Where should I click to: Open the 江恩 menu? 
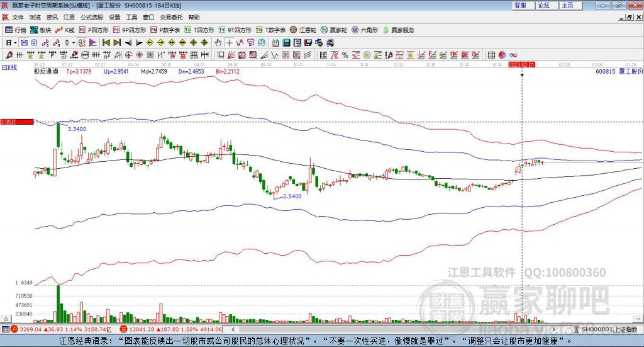[x=69, y=17]
